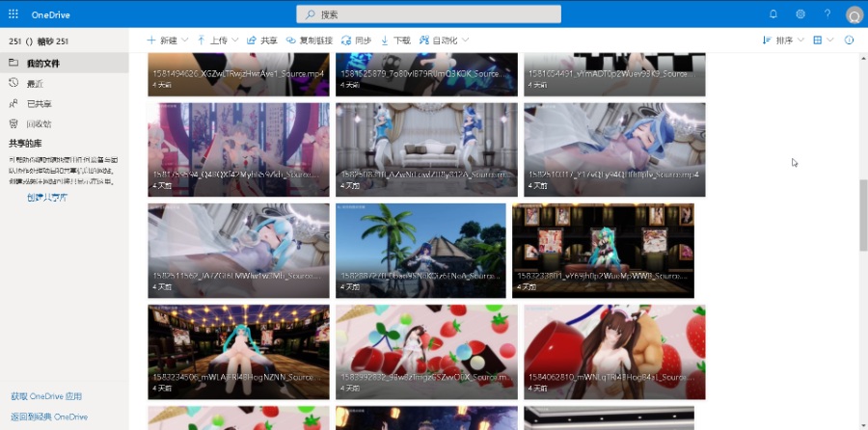Open the help question mark icon

pyautogui.click(x=827, y=14)
